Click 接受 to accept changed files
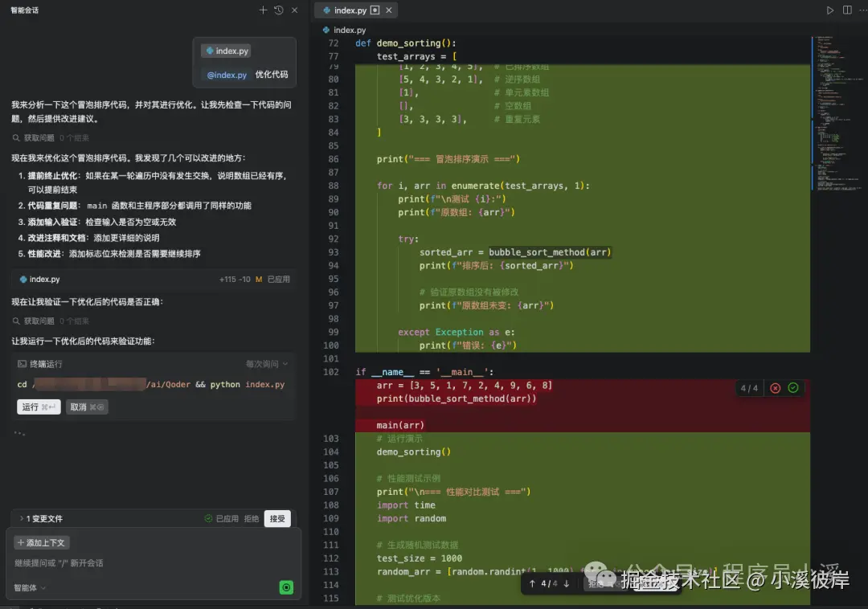Viewport: 868px width, 609px height. 277,519
